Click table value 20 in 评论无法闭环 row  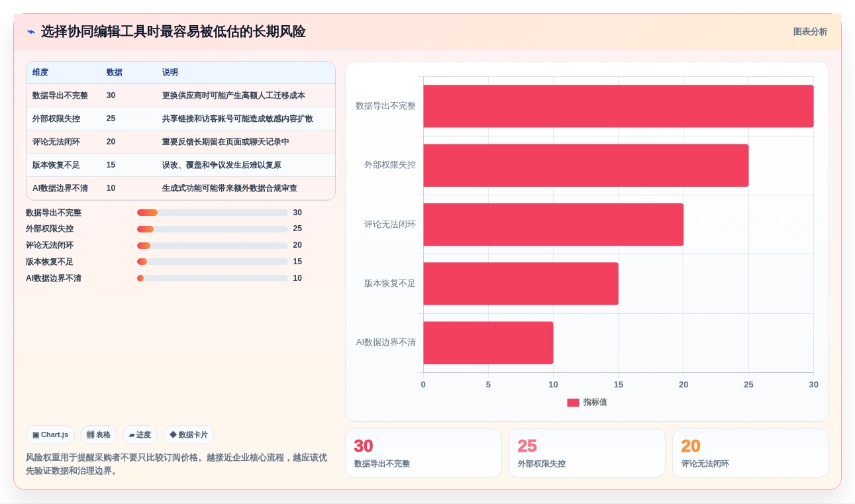[x=111, y=142]
